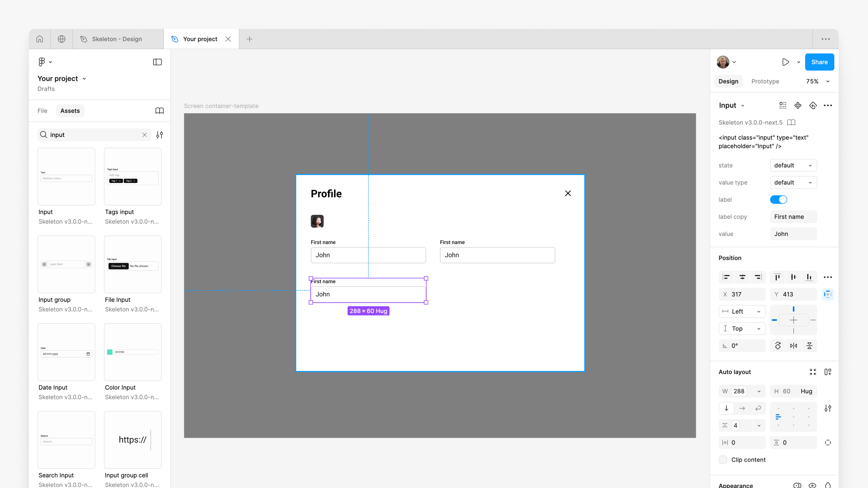
Task: Click the blue Share button
Action: tap(819, 62)
